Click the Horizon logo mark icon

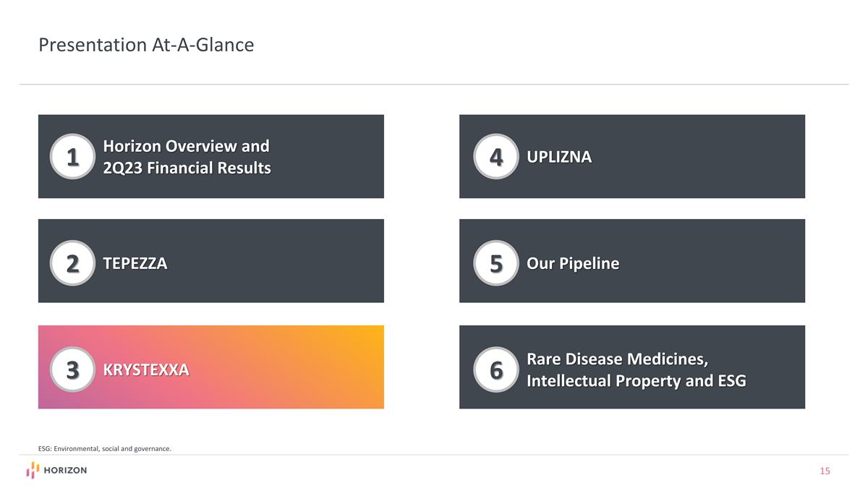point(33,471)
